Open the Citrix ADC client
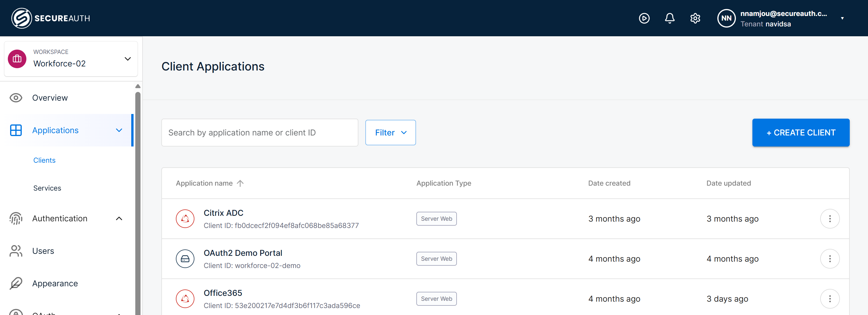This screenshot has height=315, width=868. pos(223,213)
